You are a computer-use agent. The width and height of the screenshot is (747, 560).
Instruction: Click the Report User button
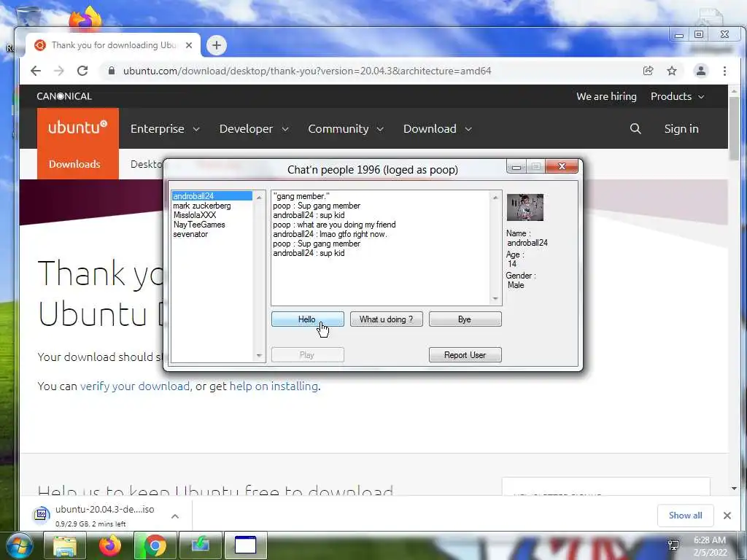tap(465, 355)
